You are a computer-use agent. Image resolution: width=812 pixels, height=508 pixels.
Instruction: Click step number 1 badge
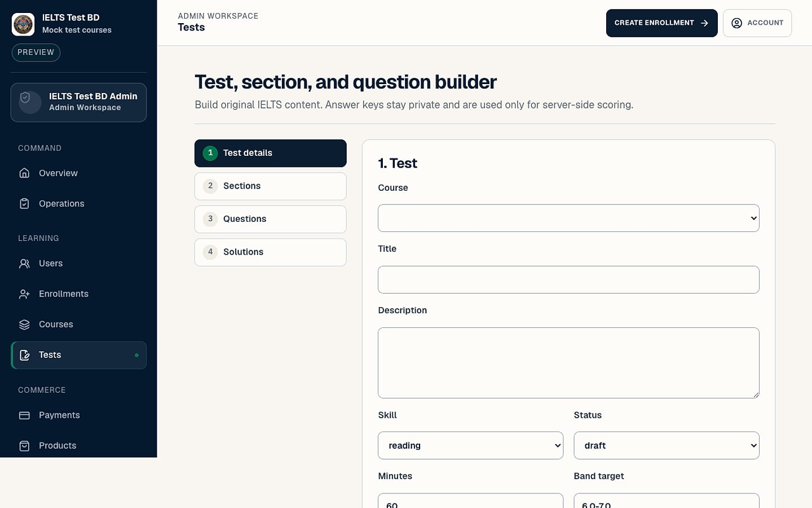coord(210,153)
